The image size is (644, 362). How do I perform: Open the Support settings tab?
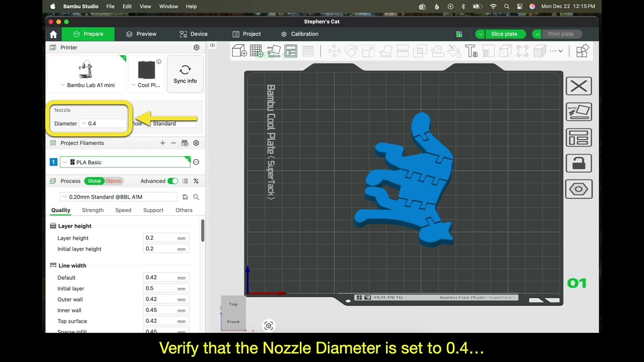(153, 210)
